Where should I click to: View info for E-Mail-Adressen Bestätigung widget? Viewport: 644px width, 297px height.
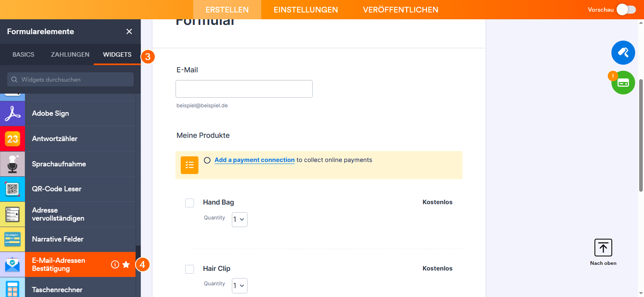coord(115,264)
